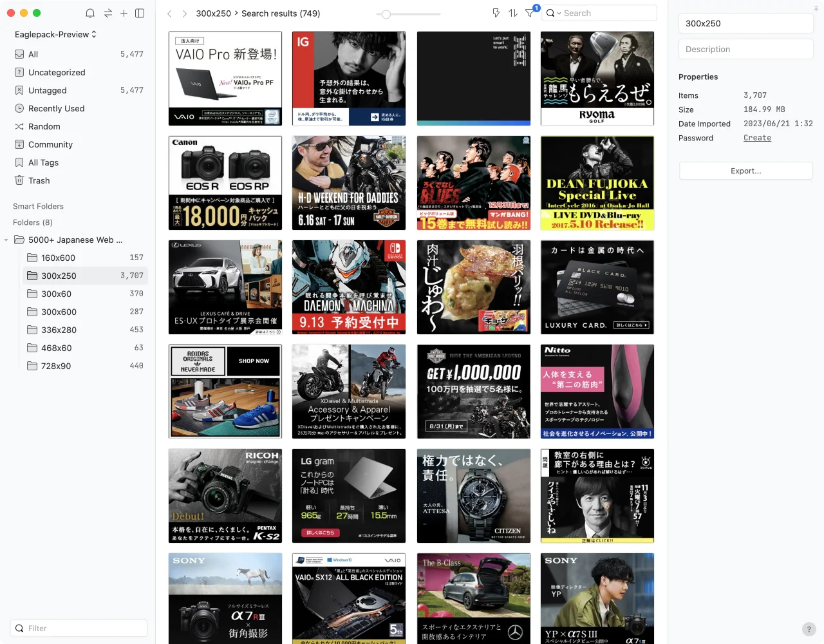
Task: Open the sort order arrows icon
Action: click(x=513, y=13)
